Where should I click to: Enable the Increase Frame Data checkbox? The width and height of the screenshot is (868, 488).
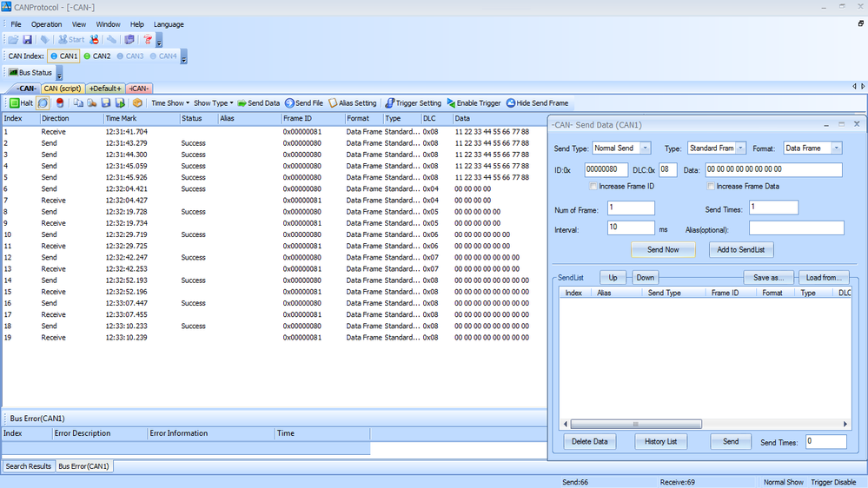(x=711, y=187)
